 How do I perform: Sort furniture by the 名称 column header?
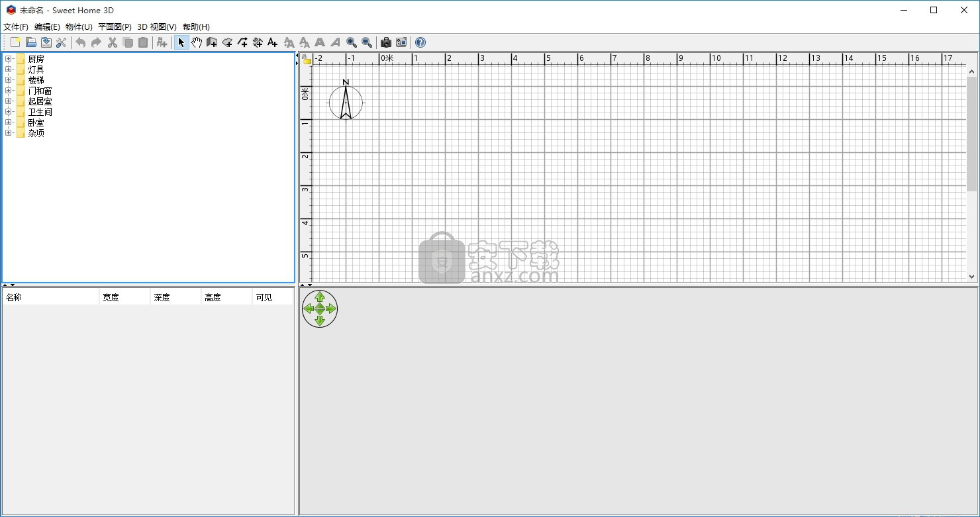(51, 297)
